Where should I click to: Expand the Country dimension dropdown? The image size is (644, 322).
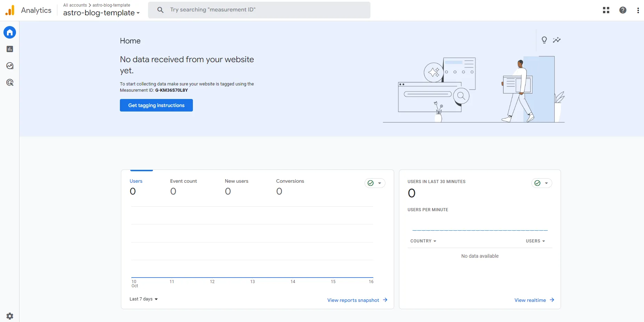point(423,241)
